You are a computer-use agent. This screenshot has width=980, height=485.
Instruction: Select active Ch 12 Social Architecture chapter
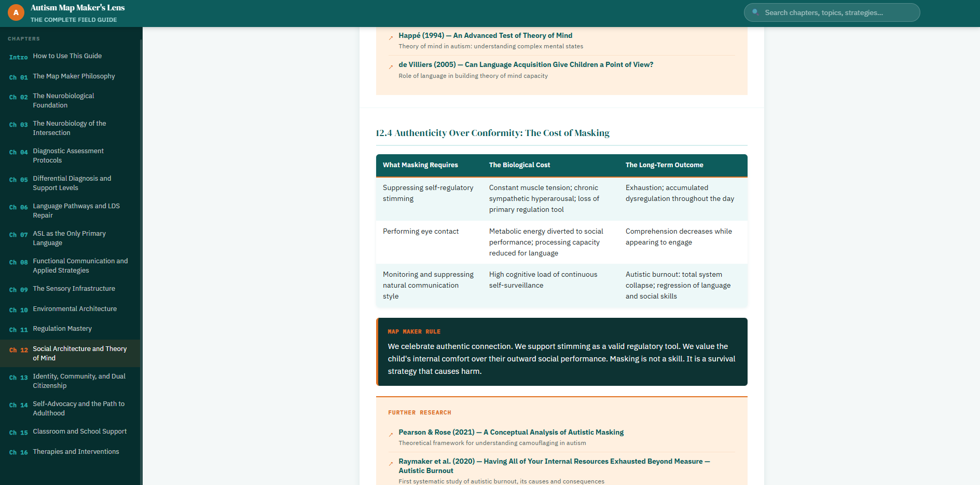[x=70, y=354]
